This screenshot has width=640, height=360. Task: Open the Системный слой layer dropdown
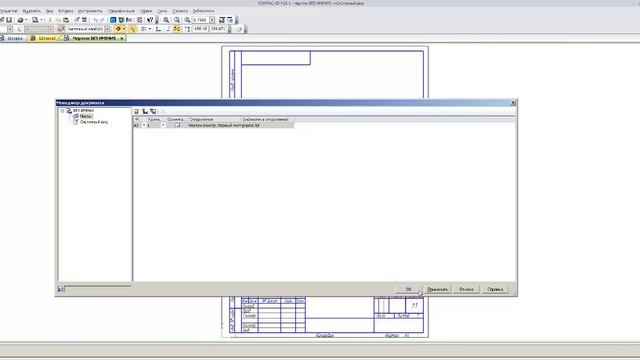[x=107, y=29]
